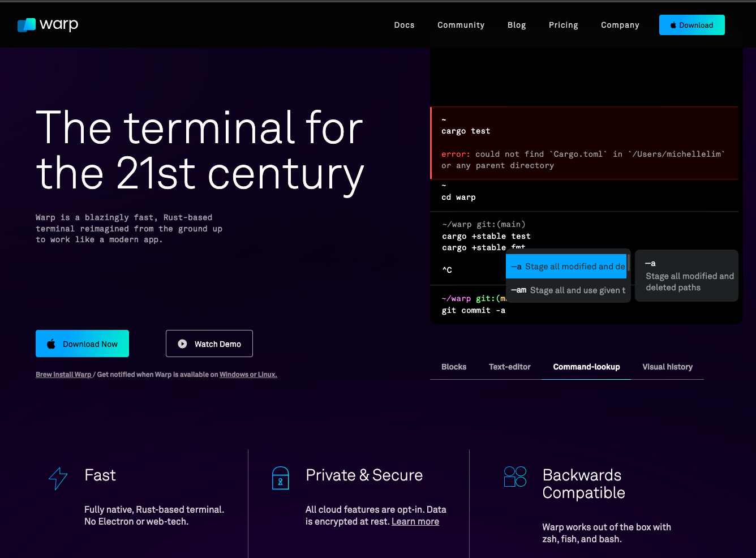Open the Learn more link
756x558 pixels.
coord(415,522)
